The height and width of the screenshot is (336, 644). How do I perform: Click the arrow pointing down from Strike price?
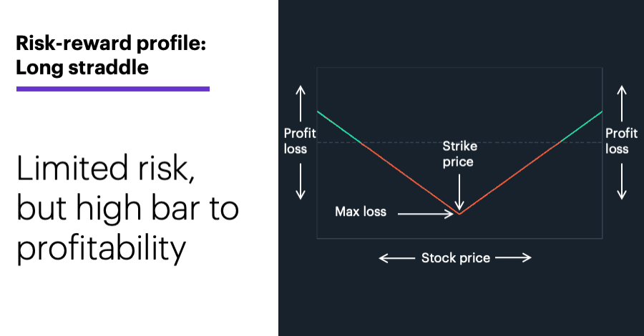click(x=459, y=192)
